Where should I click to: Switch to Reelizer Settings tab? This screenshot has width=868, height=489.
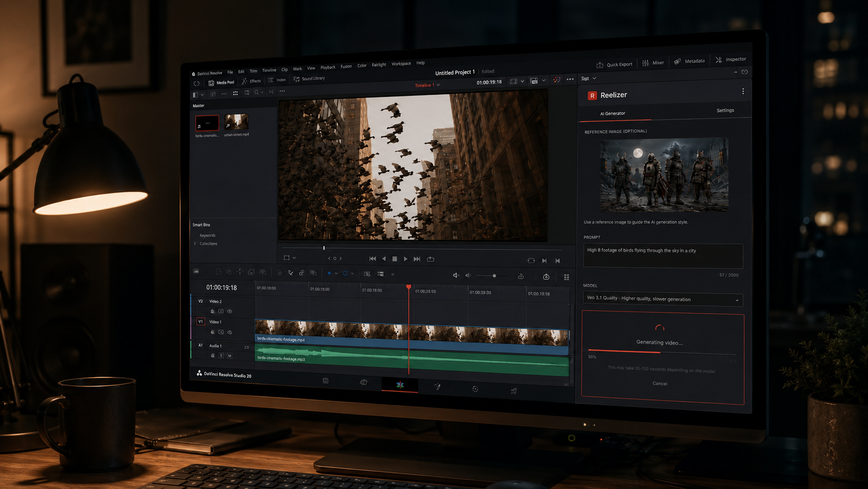coord(725,110)
